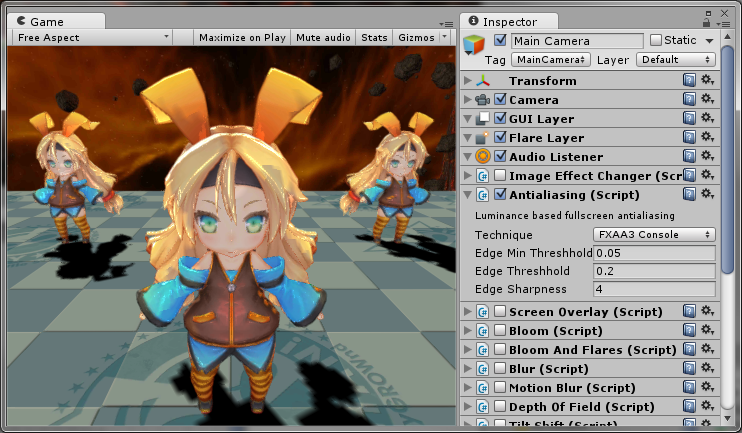This screenshot has height=433, width=742.
Task: Open Screen Overlay gear settings menu
Action: coord(707,311)
